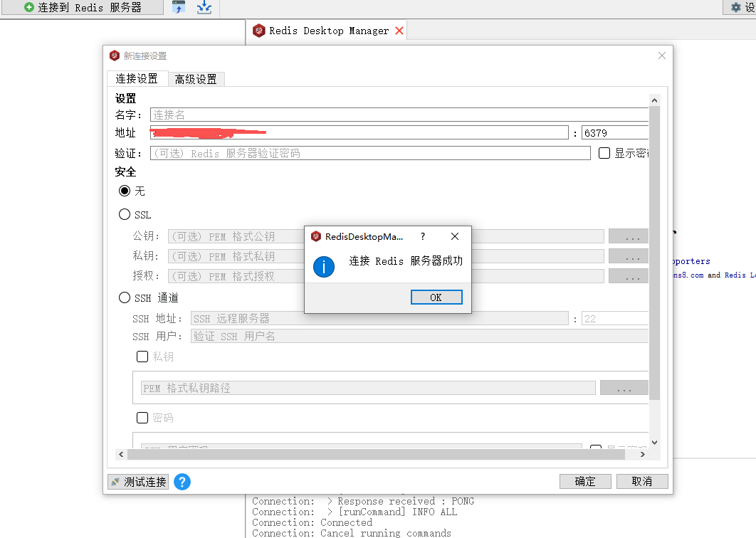Click the PEM private key path field
Image resolution: width=756 pixels, height=538 pixels.
(368, 388)
